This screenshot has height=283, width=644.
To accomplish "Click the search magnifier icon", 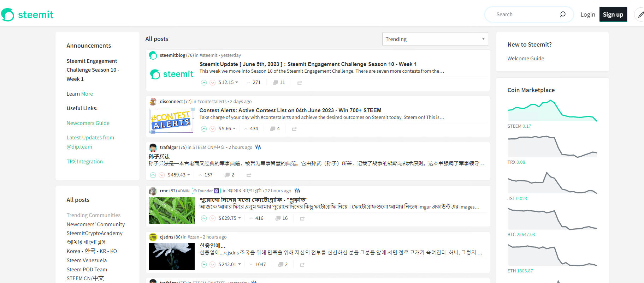I will [563, 14].
